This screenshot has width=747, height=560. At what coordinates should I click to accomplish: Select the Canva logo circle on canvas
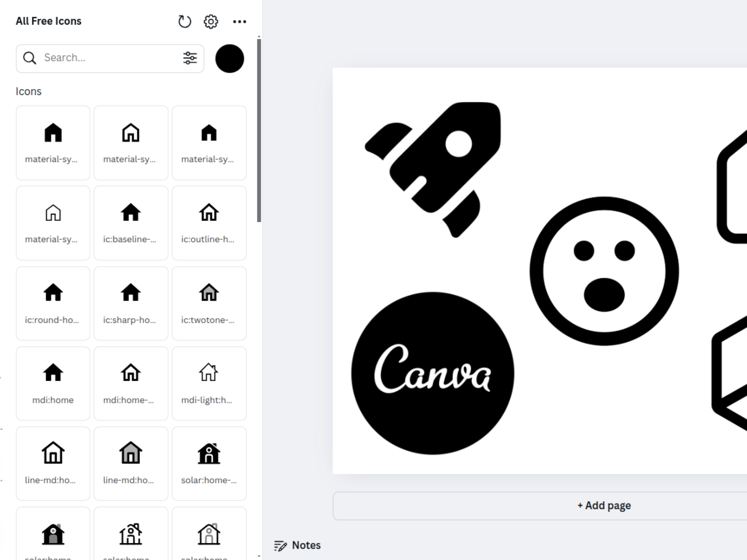click(x=433, y=373)
